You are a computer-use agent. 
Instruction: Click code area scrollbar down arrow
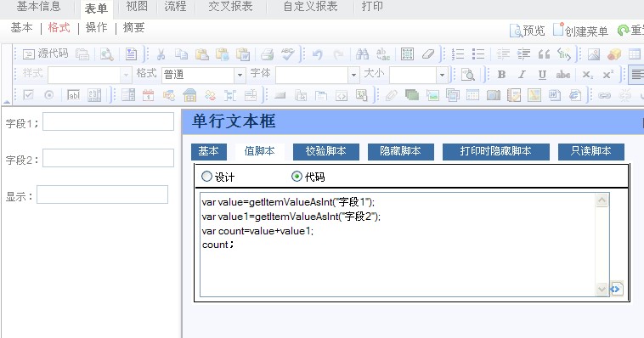click(x=602, y=289)
